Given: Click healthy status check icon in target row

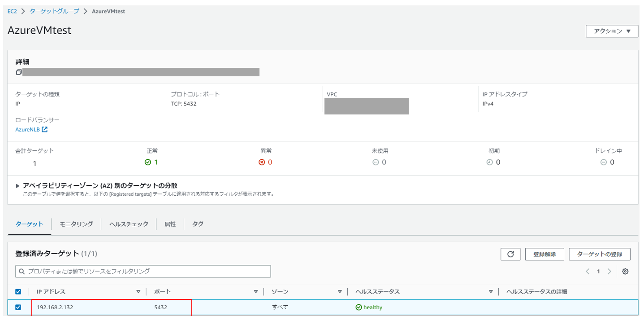Looking at the screenshot, I should (x=359, y=307).
